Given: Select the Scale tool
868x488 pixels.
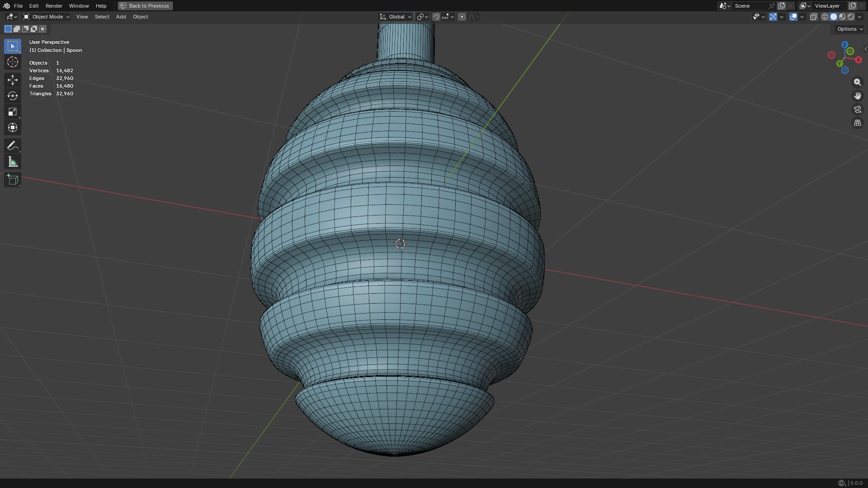Looking at the screenshot, I should click(x=13, y=112).
